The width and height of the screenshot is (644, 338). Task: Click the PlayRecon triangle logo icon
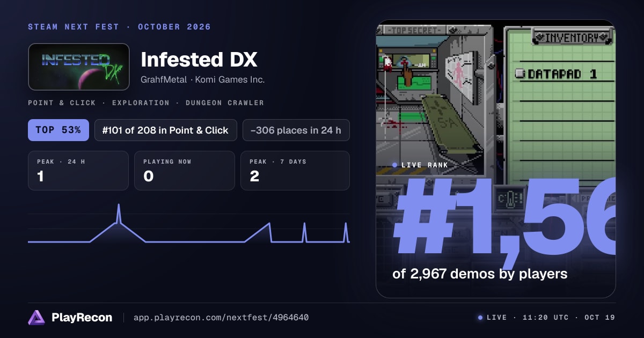36,318
